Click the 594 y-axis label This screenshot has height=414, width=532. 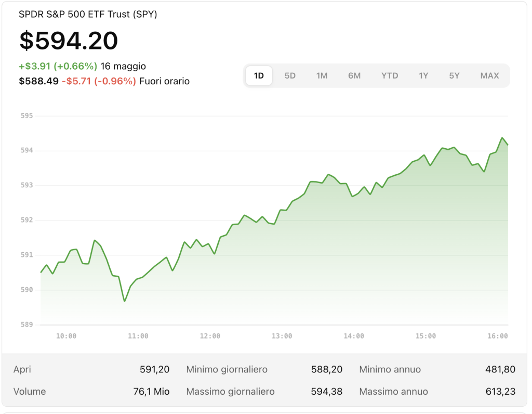(x=27, y=150)
